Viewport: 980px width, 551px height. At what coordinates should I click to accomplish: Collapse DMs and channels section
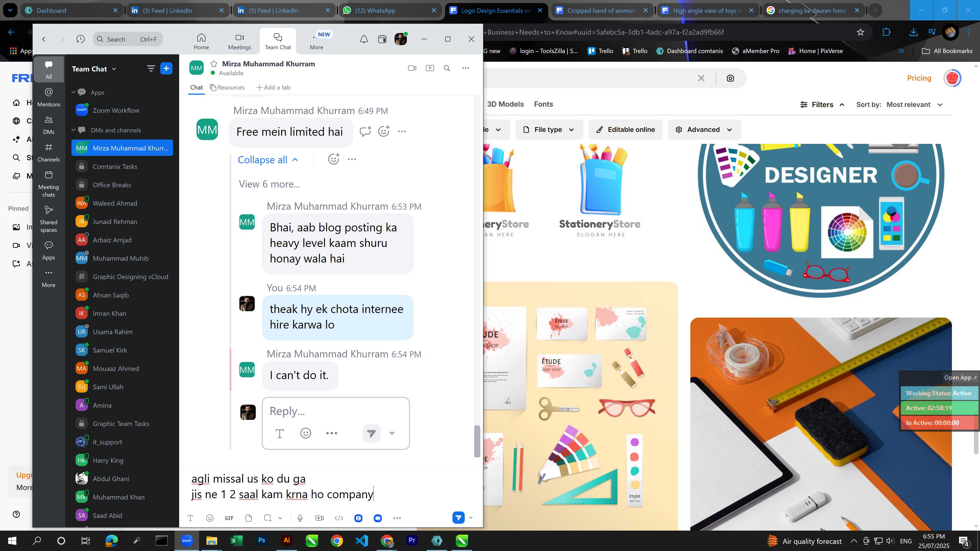point(73,130)
